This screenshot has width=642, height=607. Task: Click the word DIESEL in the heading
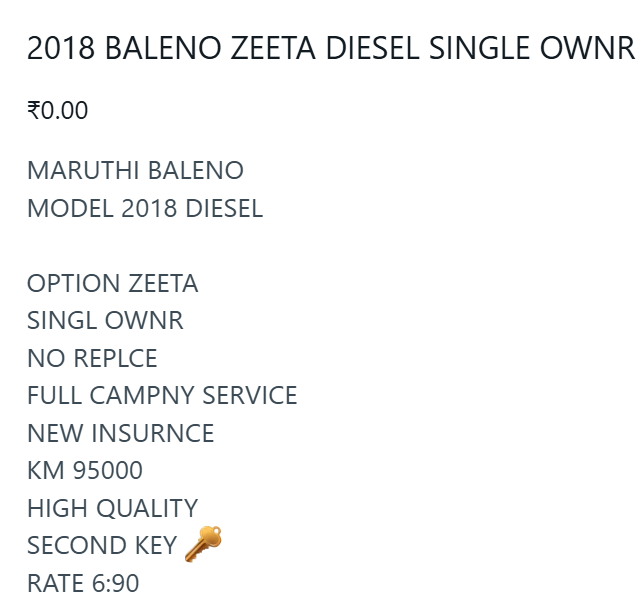(x=373, y=48)
